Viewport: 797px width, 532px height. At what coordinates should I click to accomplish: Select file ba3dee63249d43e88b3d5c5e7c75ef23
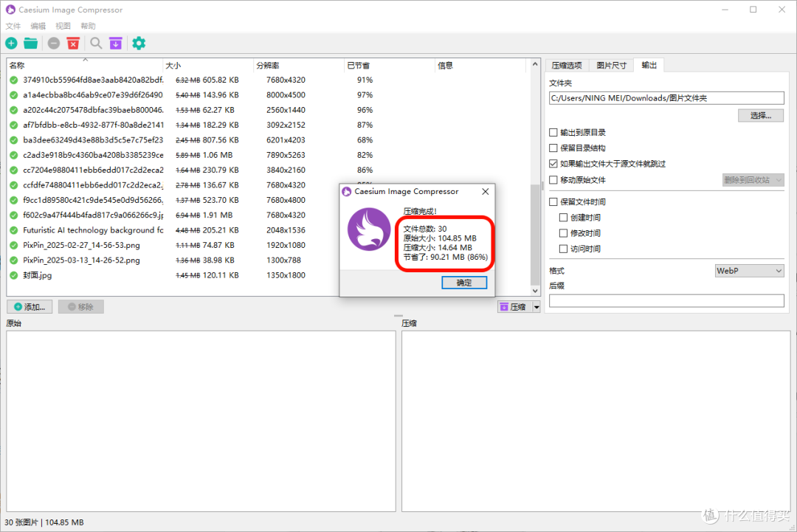[93, 139]
